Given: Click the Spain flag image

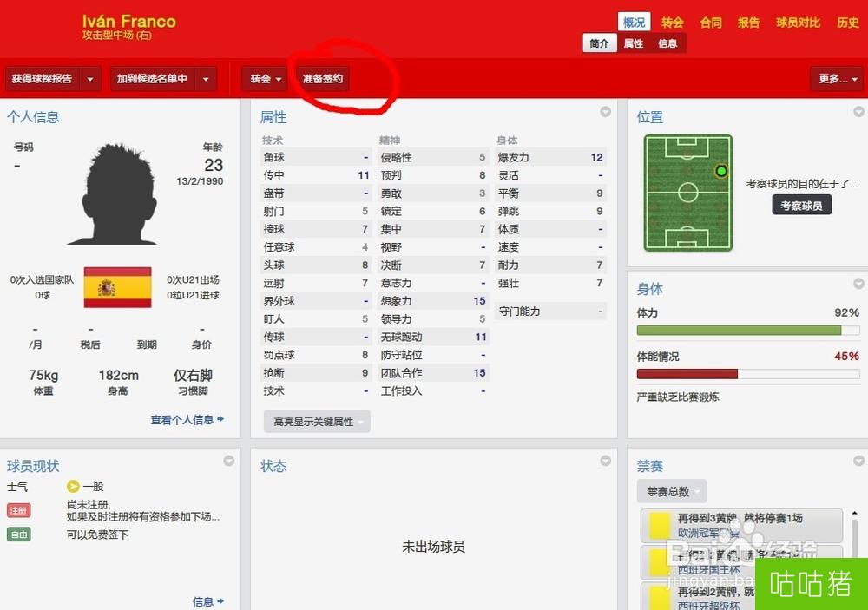Looking at the screenshot, I should 117,287.
